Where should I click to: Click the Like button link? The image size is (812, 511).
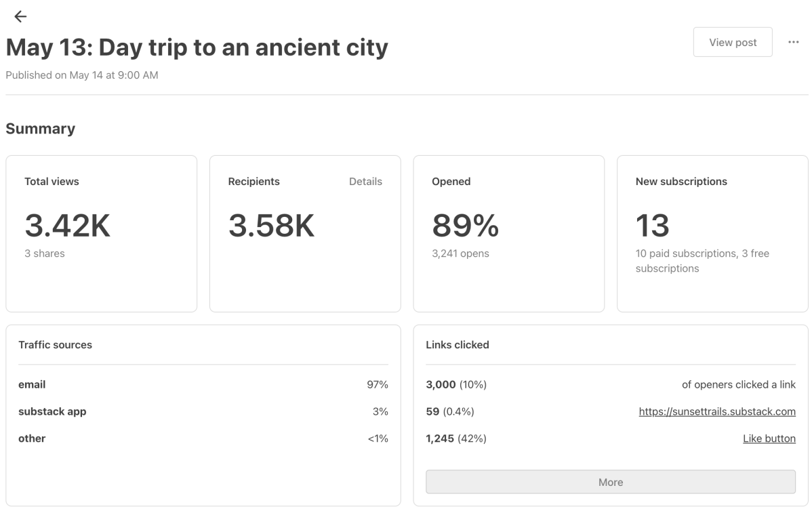pos(769,438)
